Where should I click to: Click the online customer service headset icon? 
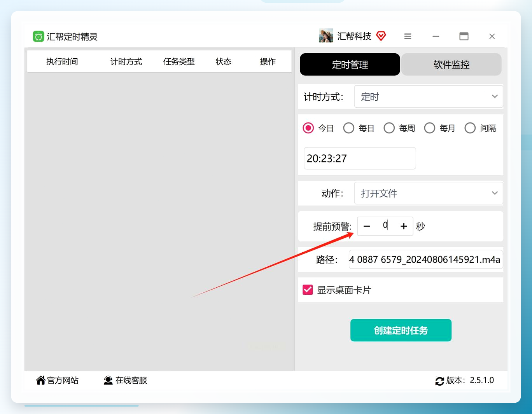click(108, 380)
